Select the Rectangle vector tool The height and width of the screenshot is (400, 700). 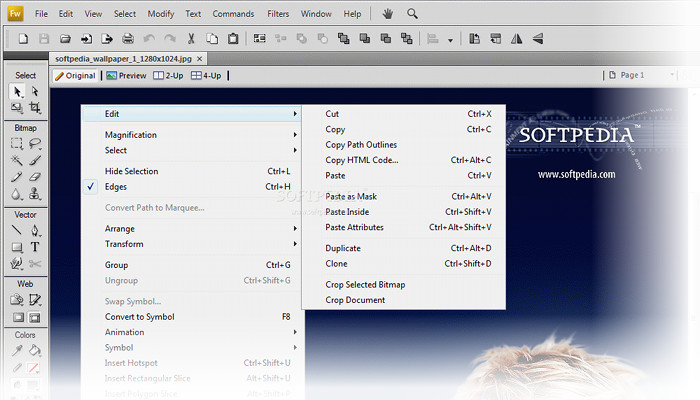(x=17, y=247)
